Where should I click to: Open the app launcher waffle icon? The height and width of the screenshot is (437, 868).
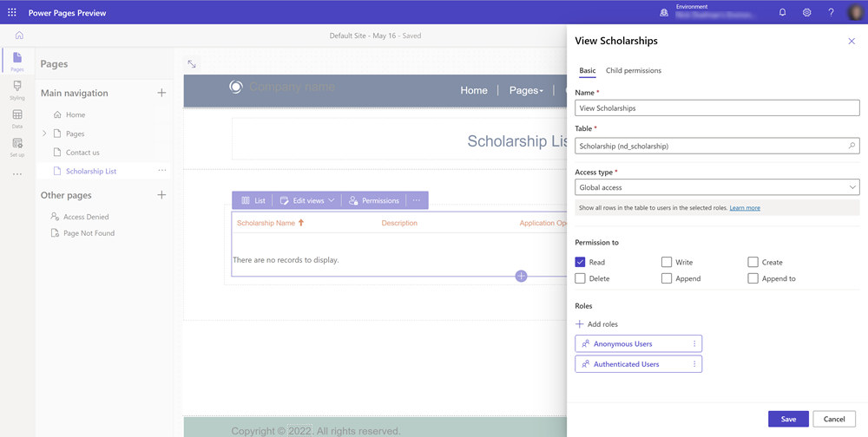pos(11,12)
